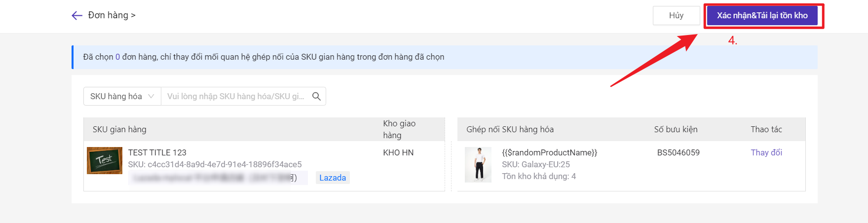Open the Thay đổi link
This screenshot has width=868, height=223.
pos(766,152)
